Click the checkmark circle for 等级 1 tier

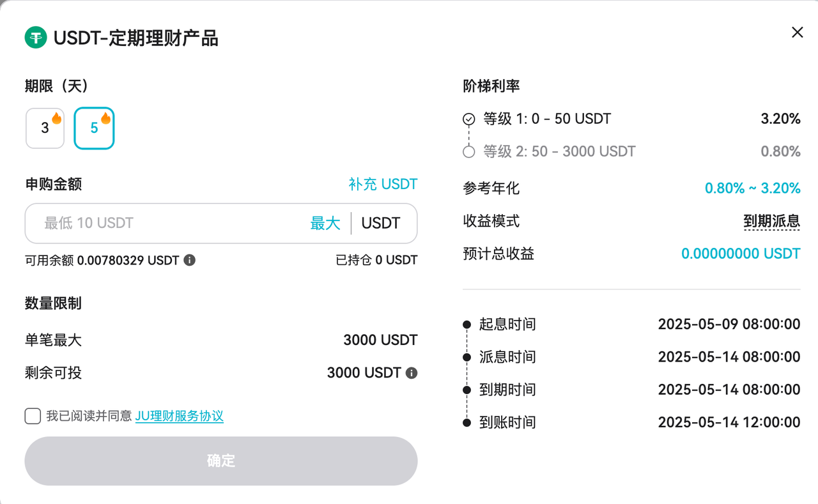click(469, 119)
